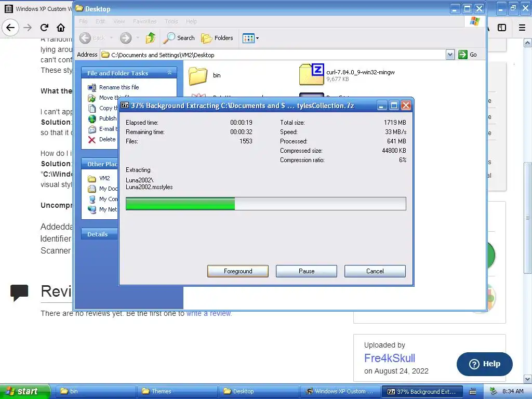Click Windows XP Custom browser tab
This screenshot has height=399, width=532.
coord(38,9)
